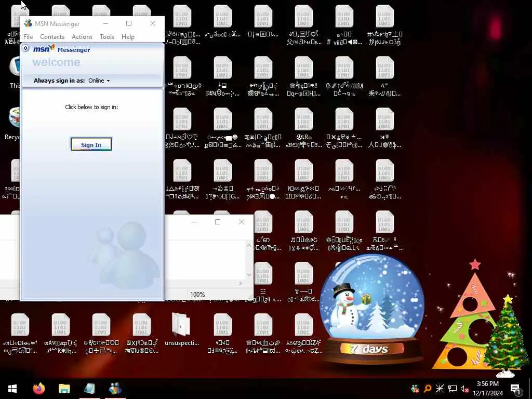Viewport: 532px width, 399px height.
Task: Open the Tools menu in MSN Messenger
Action: (107, 37)
